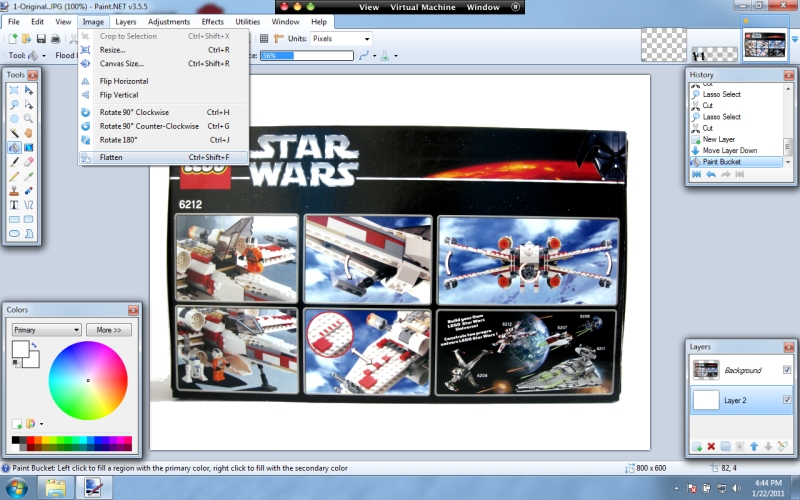Select the Rounded Rectangle tool
Viewport: 800px width, 500px height.
[29, 219]
